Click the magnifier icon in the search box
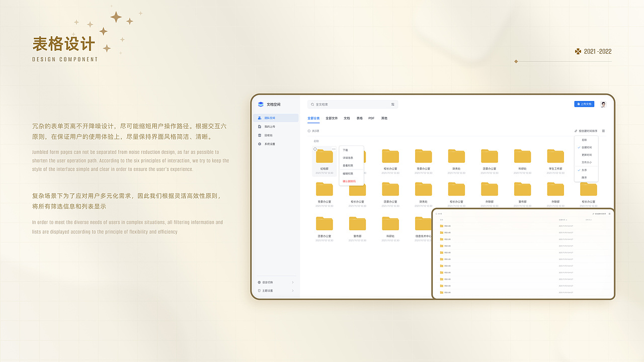 point(312,104)
